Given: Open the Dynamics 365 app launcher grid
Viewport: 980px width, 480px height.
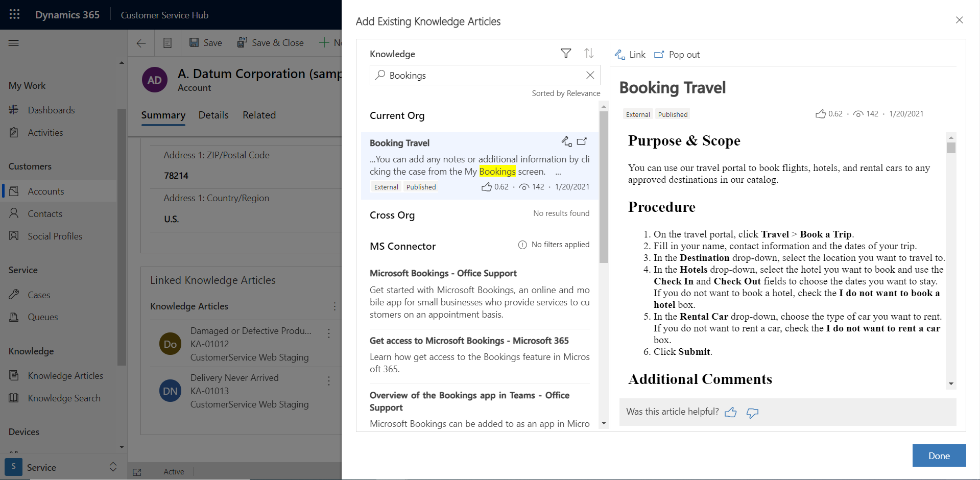Looking at the screenshot, I should (x=14, y=14).
